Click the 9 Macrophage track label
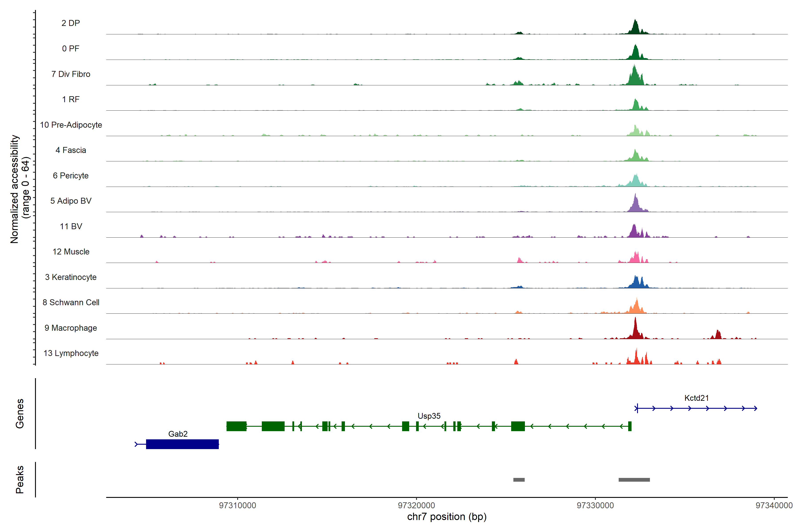798x532 pixels. click(70, 328)
